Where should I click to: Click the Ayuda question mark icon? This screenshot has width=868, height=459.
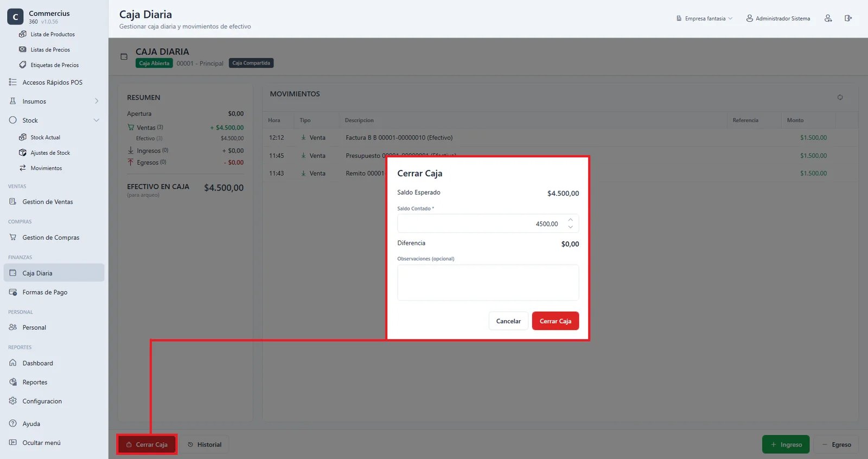12,424
